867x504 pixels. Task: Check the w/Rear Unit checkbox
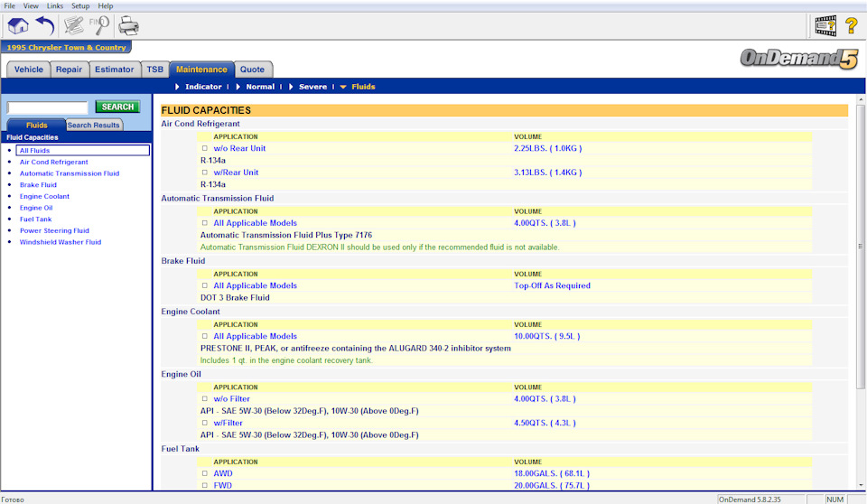(x=205, y=173)
